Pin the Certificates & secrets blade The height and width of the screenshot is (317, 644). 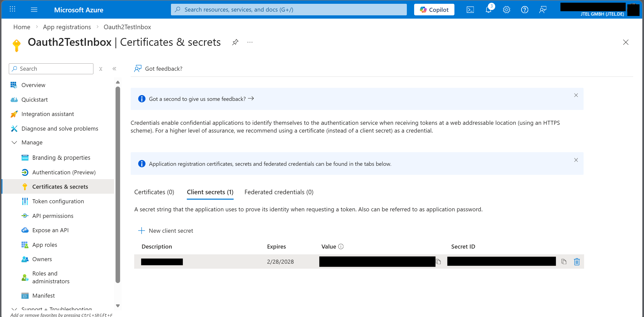pyautogui.click(x=235, y=42)
